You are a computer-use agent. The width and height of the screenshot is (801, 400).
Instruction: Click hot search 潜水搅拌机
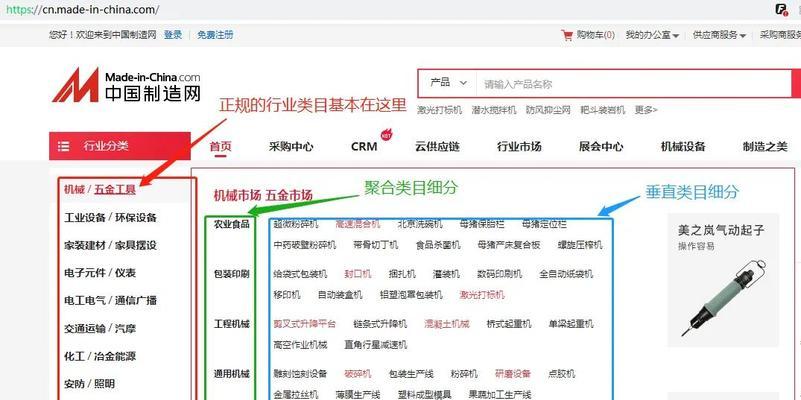494,110
